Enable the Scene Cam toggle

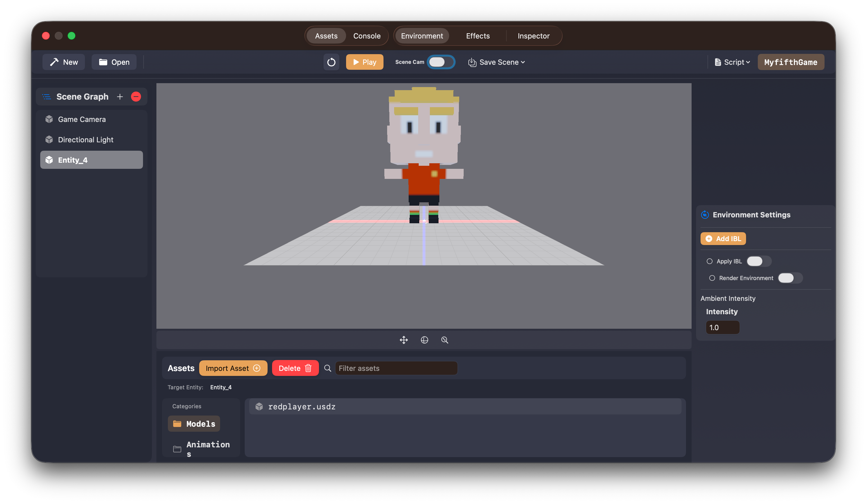[441, 62]
